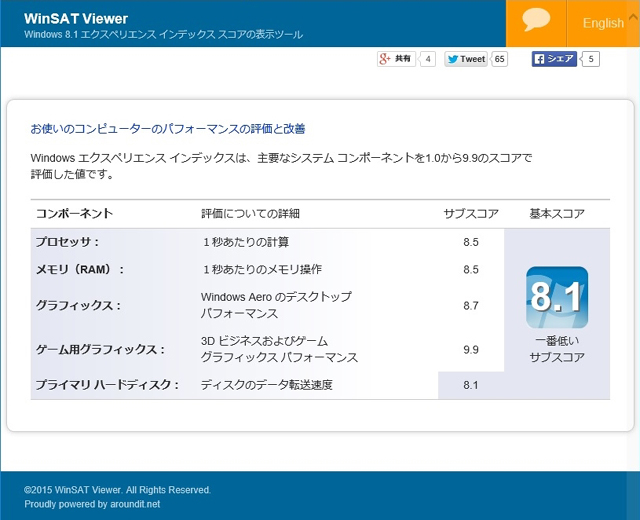This screenshot has height=520, width=640.
Task: Click the processor subscore 8.5
Action: pyautogui.click(x=471, y=242)
